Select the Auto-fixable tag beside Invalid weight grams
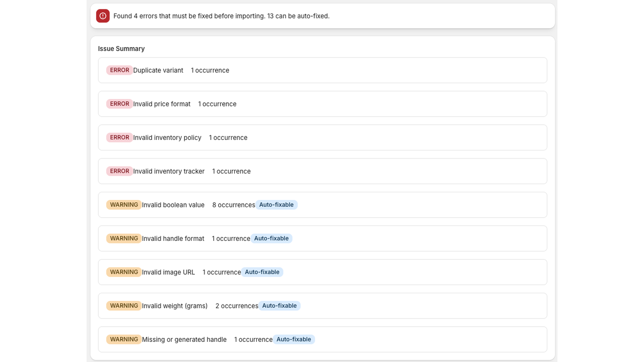 coord(280,306)
